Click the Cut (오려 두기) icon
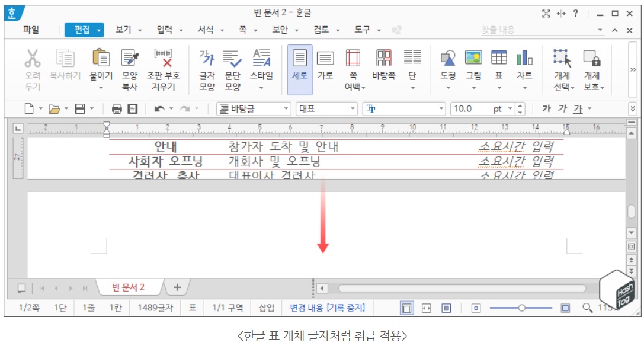Image resolution: width=644 pixels, height=349 pixels. click(33, 59)
